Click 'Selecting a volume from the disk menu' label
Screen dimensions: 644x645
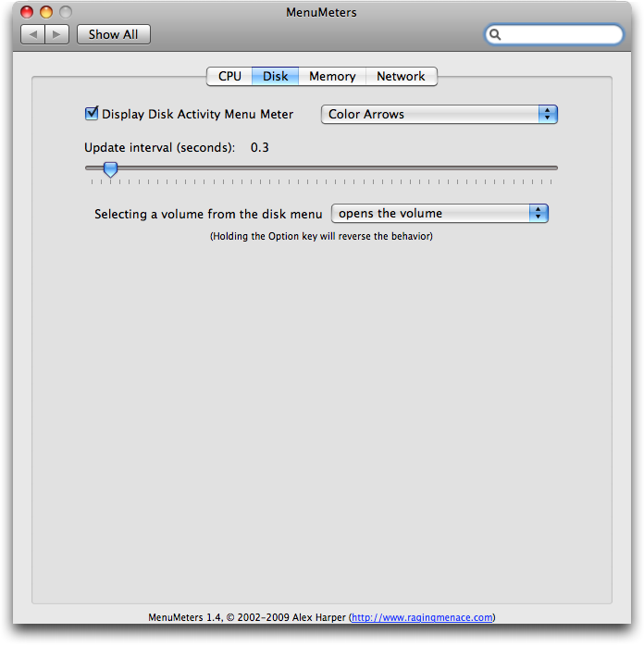(208, 214)
